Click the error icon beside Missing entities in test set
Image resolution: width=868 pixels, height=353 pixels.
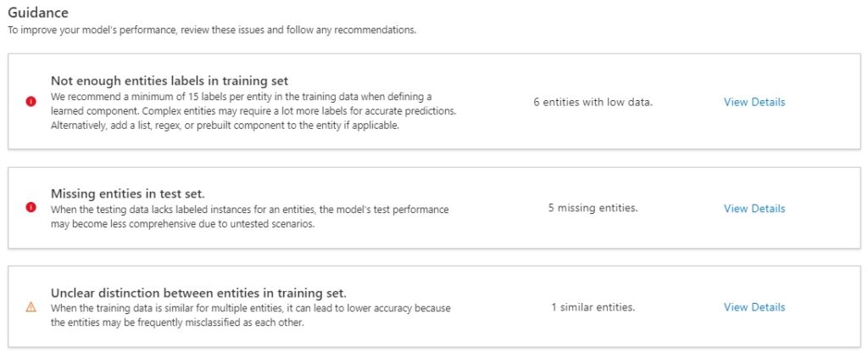pyautogui.click(x=31, y=207)
